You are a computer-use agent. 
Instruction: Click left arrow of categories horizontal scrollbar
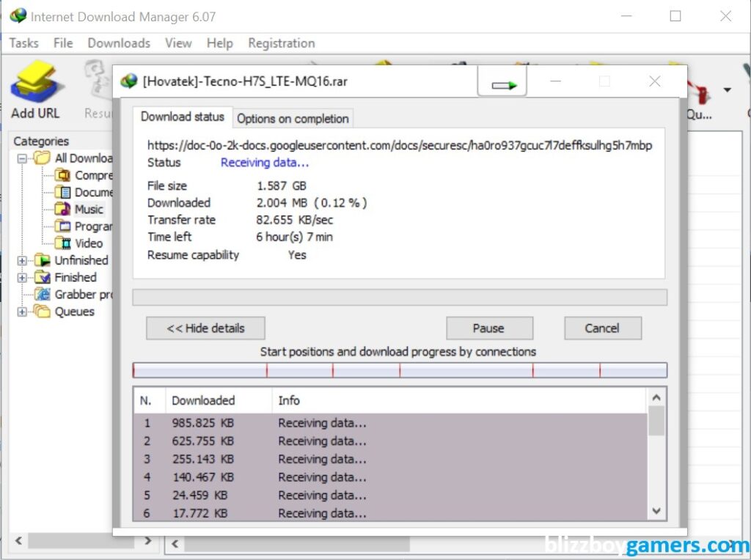coord(18,541)
